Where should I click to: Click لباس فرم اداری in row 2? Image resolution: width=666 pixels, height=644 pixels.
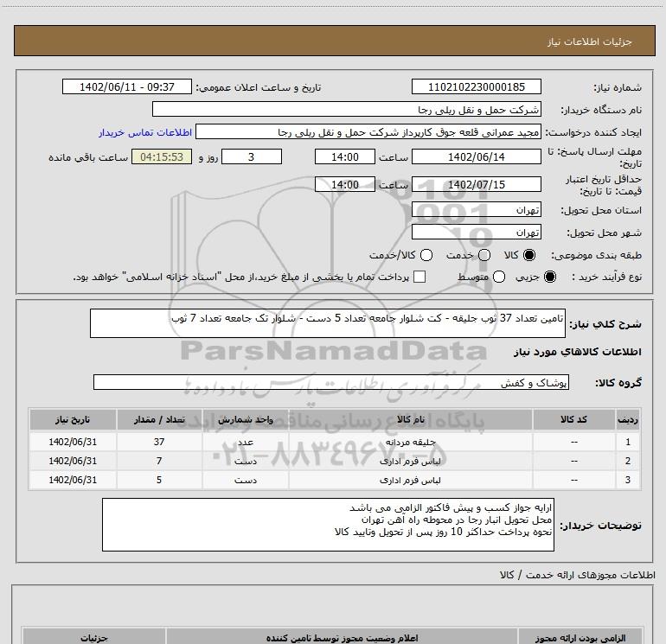coord(410,461)
